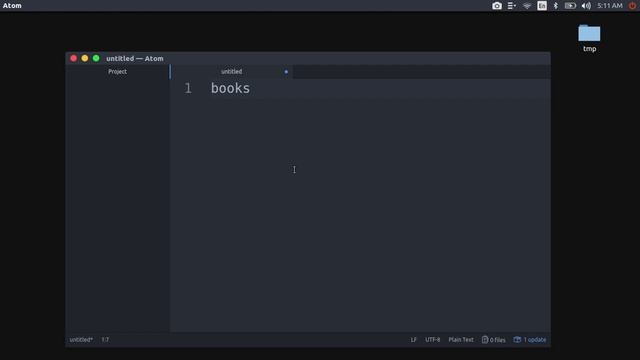Close the Atom window with the red button

pos(73,58)
